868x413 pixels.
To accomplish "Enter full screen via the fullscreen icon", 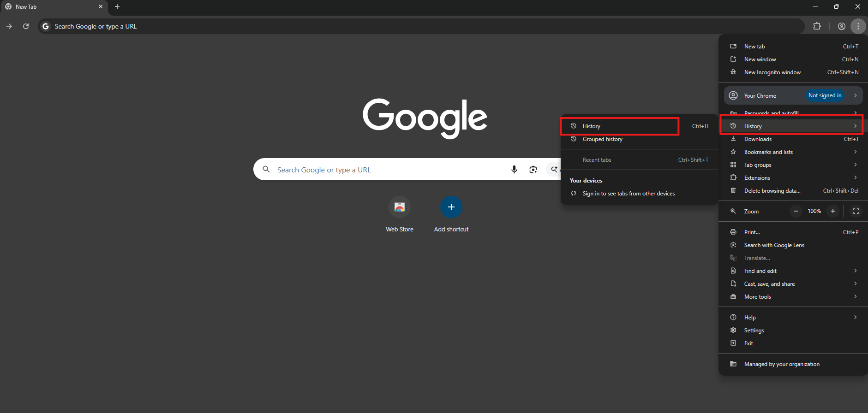I will tap(856, 211).
